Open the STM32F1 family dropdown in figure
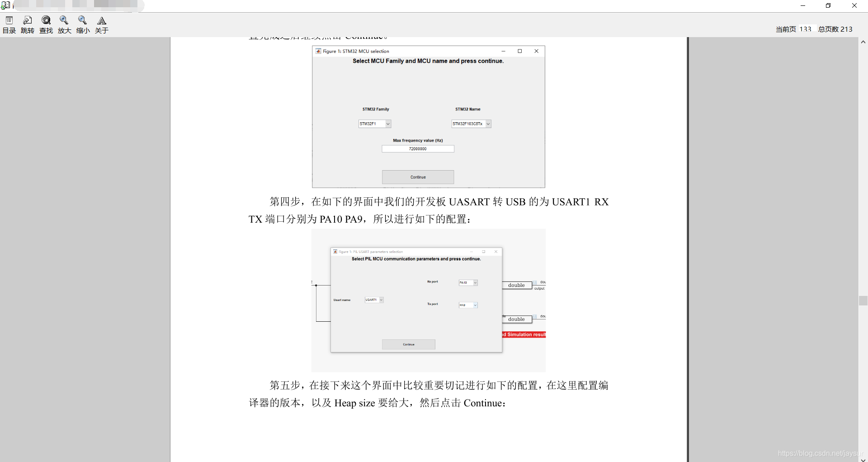Image resolution: width=868 pixels, height=462 pixels. pos(375,124)
